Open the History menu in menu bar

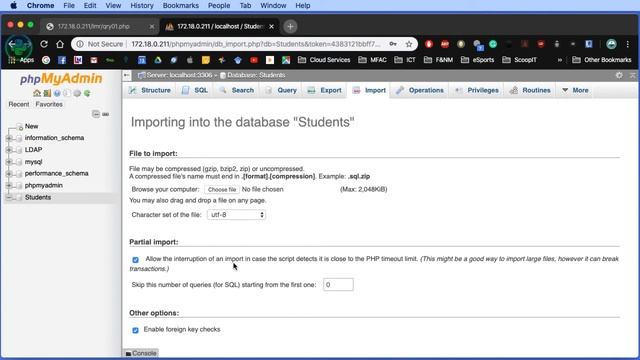(x=142, y=6)
